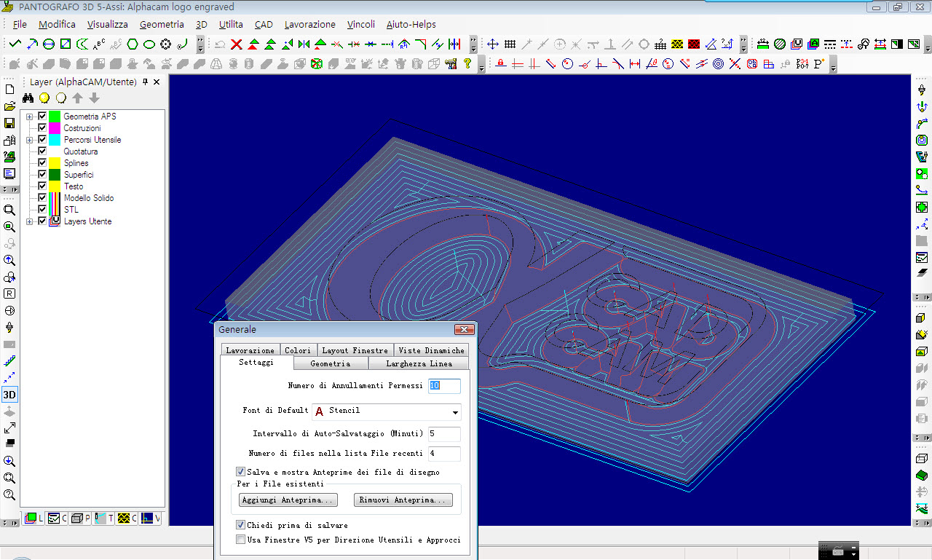Enable Usa Finestre V5 checkbox
Viewport: 932px width, 560px height.
[x=241, y=540]
